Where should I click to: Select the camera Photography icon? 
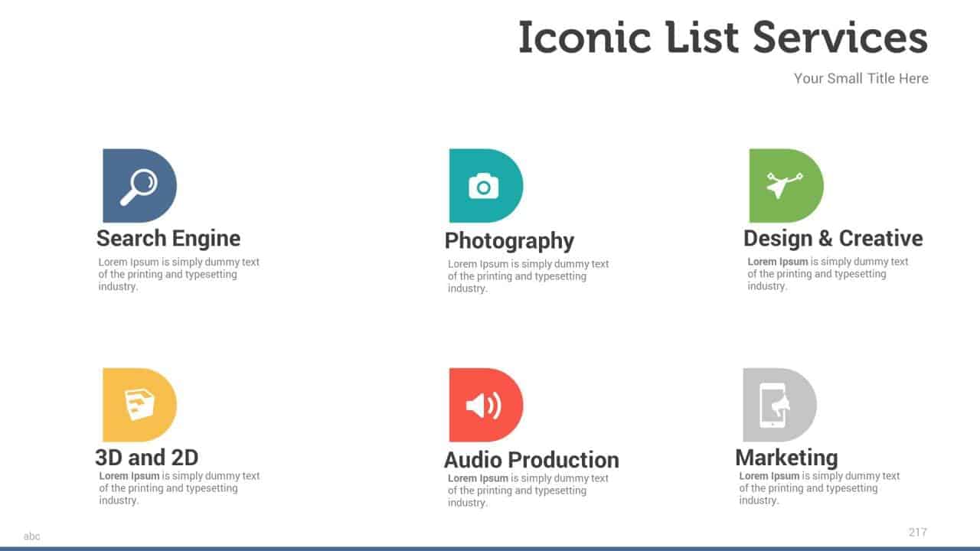484,185
